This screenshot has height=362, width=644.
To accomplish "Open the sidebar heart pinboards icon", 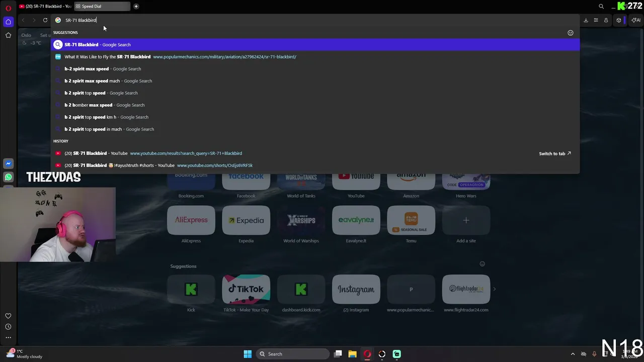I will tap(8, 316).
